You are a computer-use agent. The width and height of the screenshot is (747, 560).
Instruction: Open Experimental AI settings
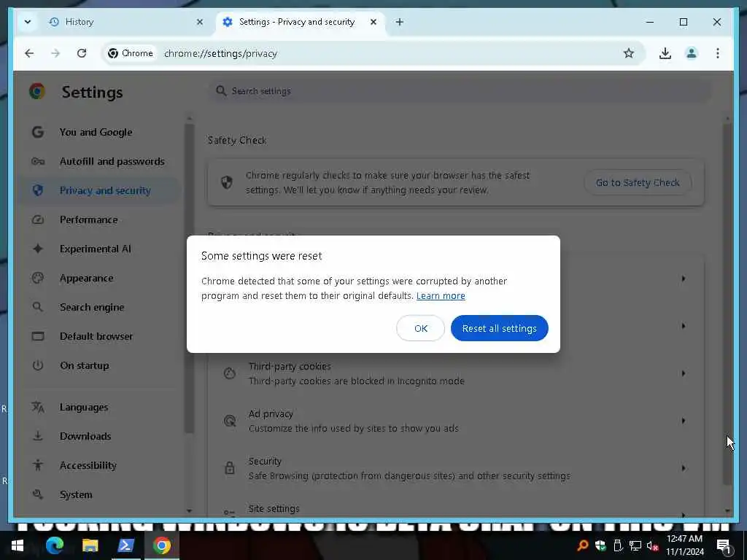click(x=99, y=249)
